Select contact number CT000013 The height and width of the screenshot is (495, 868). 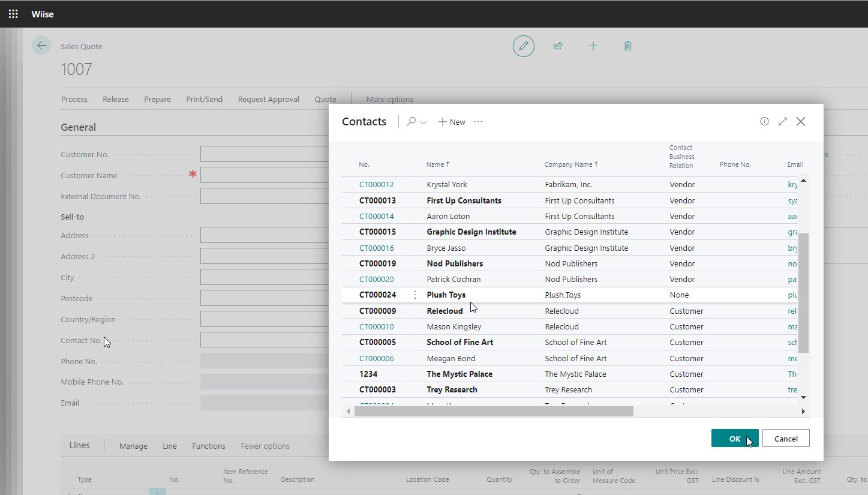pos(377,200)
